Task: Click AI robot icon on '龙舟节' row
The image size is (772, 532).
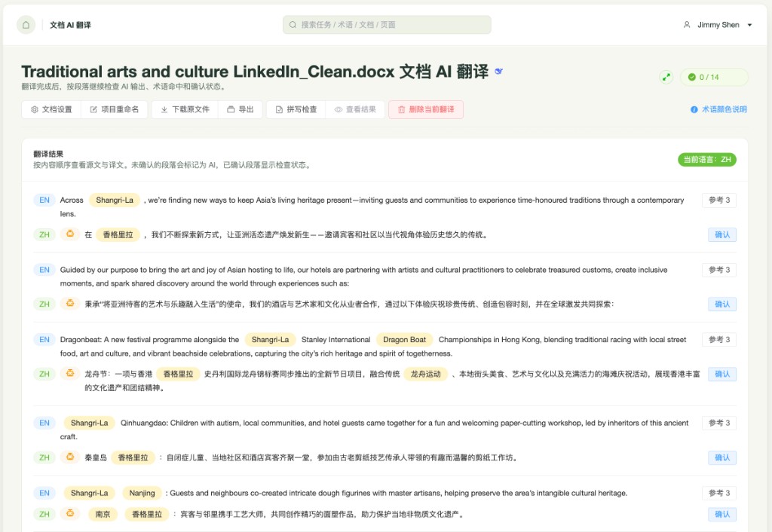Action: 70,373
